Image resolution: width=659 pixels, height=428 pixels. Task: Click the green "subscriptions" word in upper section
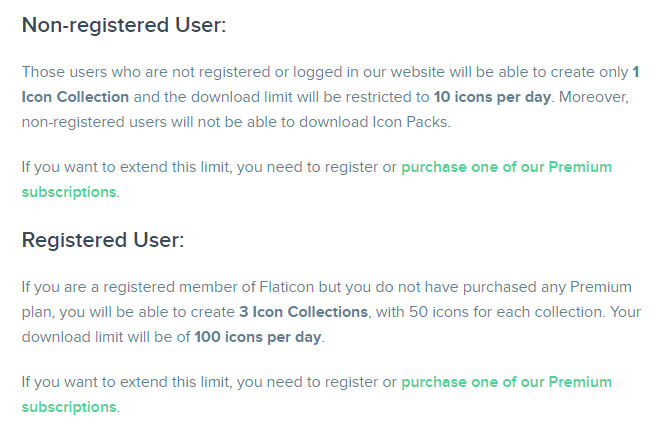point(69,192)
